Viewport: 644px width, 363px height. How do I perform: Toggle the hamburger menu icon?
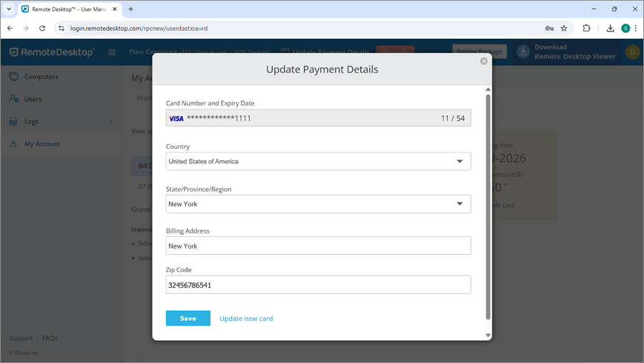pyautogui.click(x=112, y=52)
